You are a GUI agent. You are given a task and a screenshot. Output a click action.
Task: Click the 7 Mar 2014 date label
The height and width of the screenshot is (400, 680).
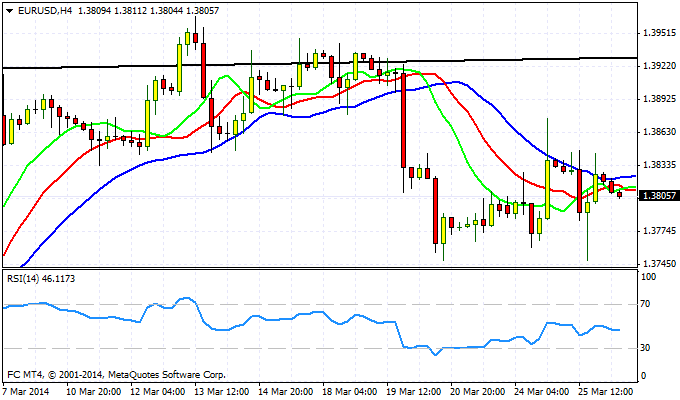click(26, 392)
